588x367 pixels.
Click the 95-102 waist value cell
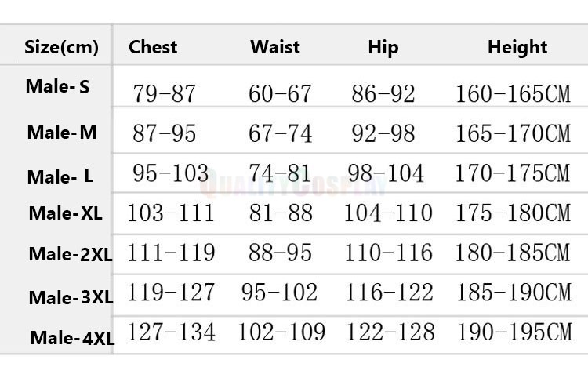tap(279, 293)
